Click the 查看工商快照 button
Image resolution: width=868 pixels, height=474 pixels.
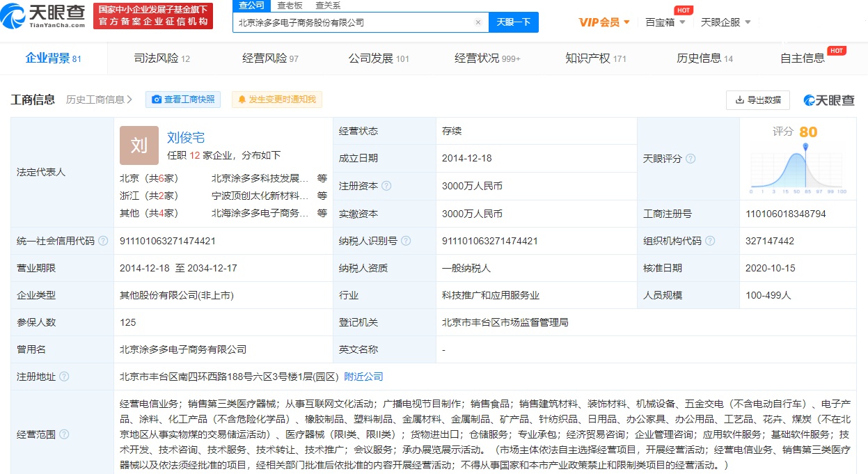(183, 100)
